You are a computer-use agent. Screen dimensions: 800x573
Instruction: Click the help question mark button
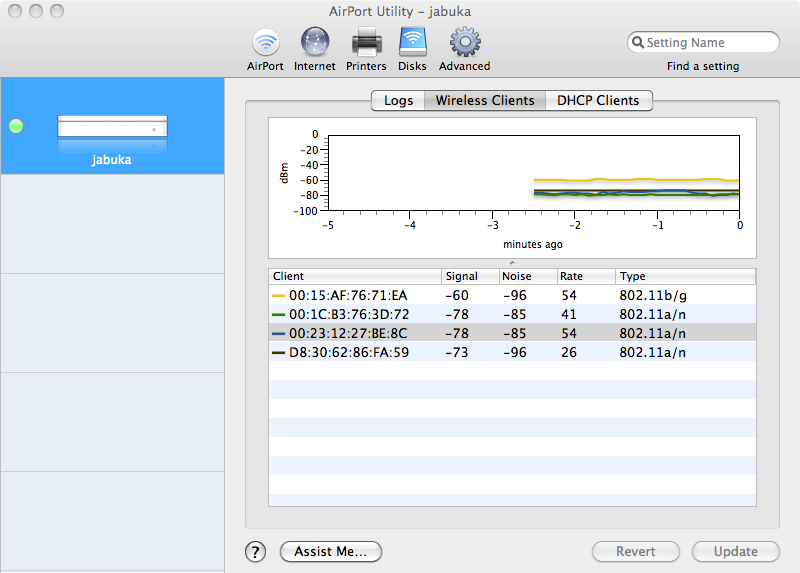pos(255,552)
